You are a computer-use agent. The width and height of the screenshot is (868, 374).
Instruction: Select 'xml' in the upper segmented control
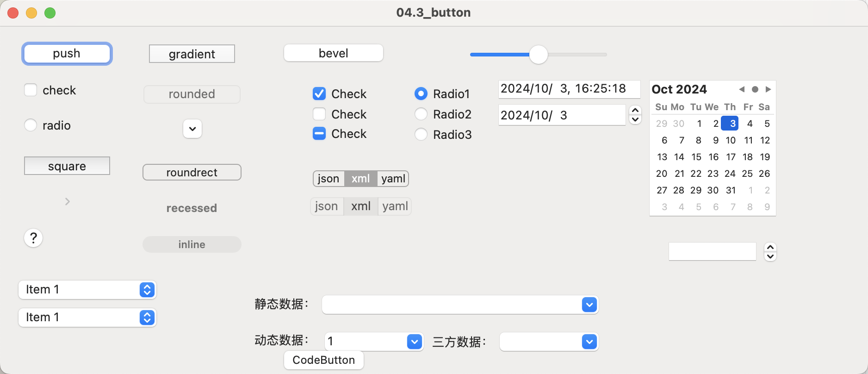point(360,179)
